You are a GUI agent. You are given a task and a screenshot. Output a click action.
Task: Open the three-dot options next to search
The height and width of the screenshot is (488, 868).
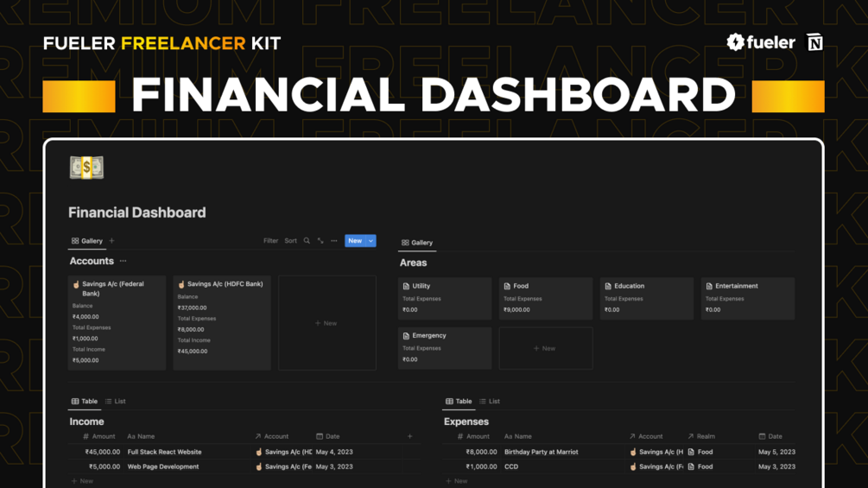[x=333, y=241]
